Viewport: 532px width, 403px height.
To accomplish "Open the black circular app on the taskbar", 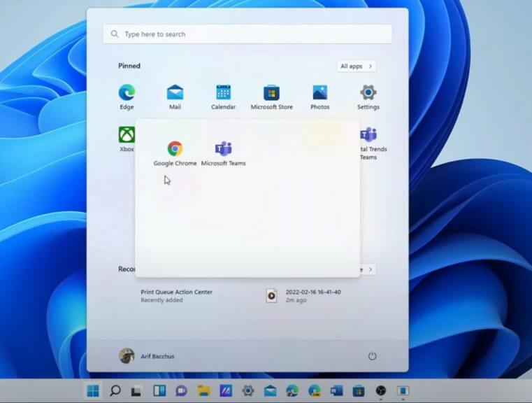I will [x=381, y=391].
